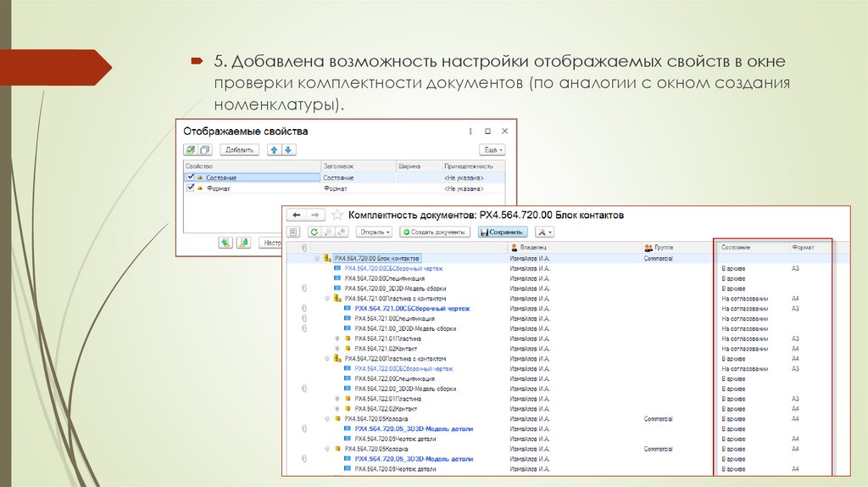Image resolution: width=868 pixels, height=487 pixels.
Task: Open the Еще dropdown menu
Action: pos(492,149)
